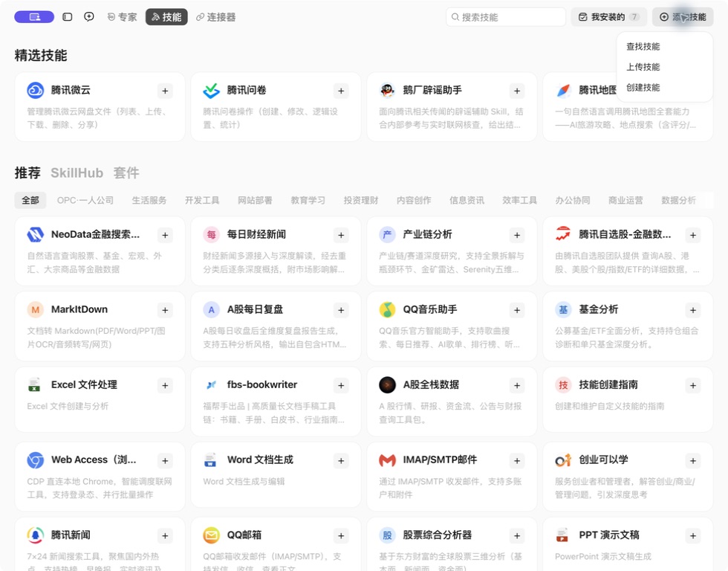Open the 腾讯问卷 skill card title
The image size is (728, 571).
tap(247, 90)
